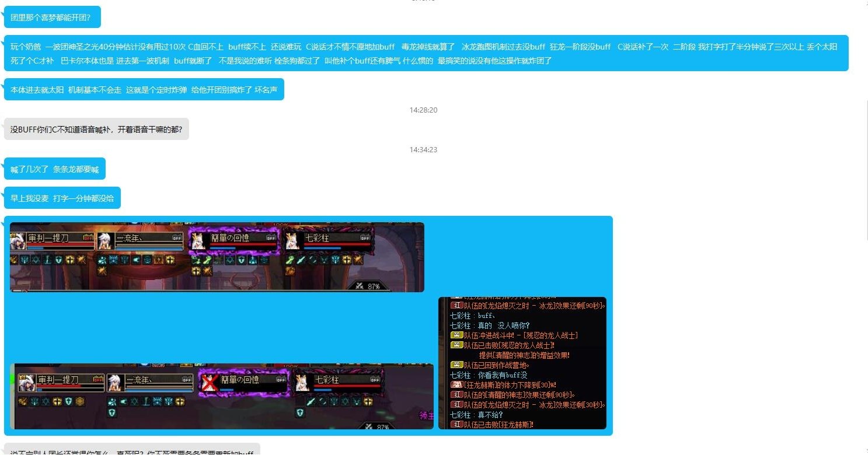Screen dimensions: 868x455
Task: Toggle OFF indicator on upper 七彩柱 frame
Action: (365, 237)
